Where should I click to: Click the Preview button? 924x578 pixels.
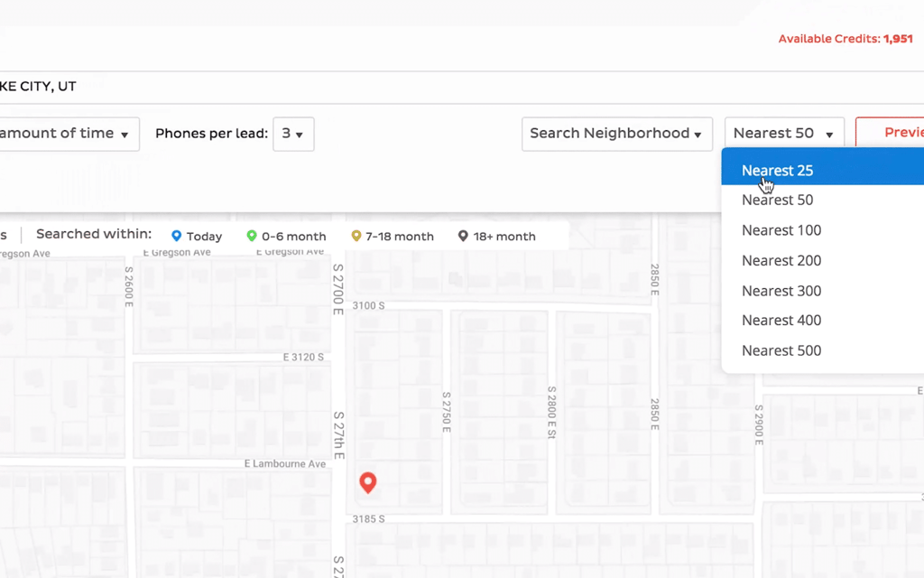907,132
